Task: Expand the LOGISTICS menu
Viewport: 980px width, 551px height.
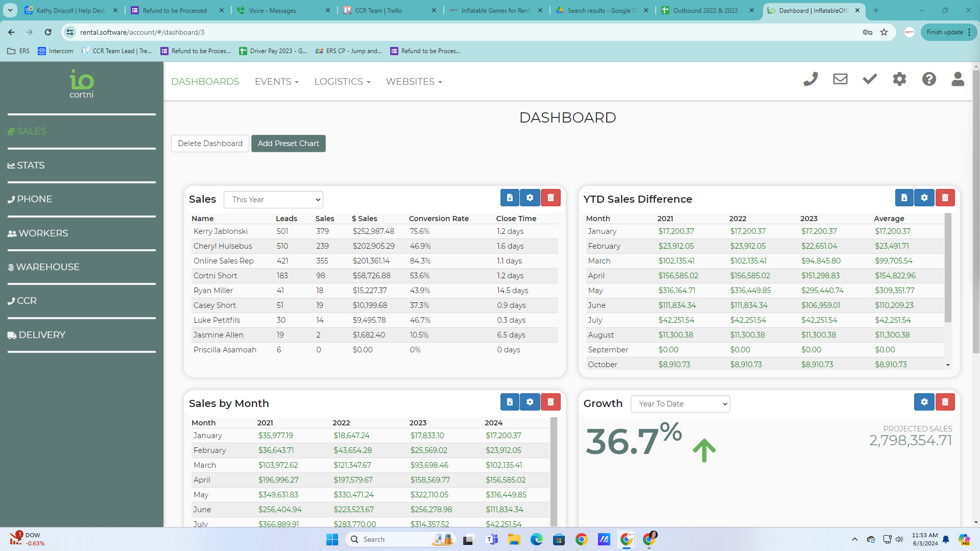Action: click(342, 82)
